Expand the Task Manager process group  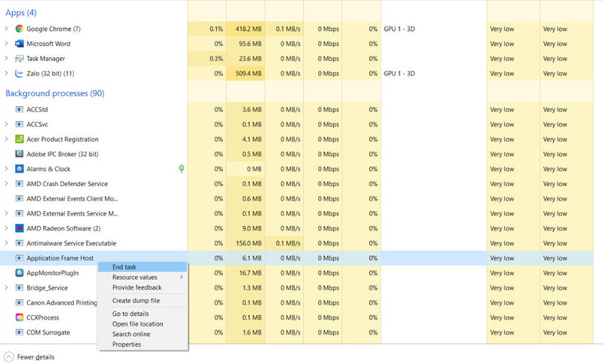click(6, 59)
